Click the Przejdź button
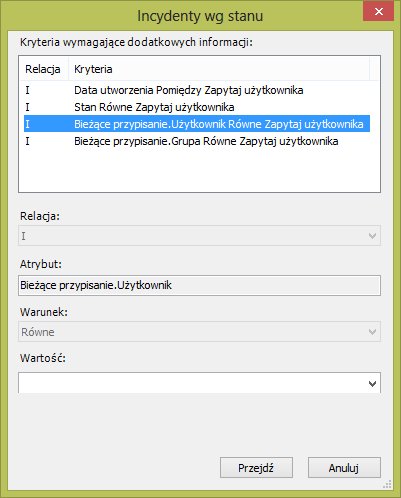 pos(256,468)
